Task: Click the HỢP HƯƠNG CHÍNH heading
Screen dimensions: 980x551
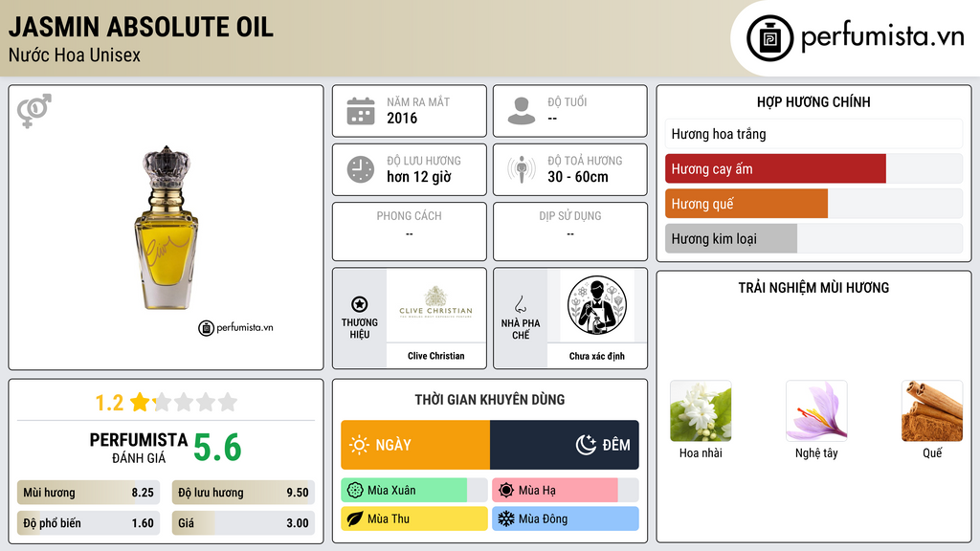Action: pyautogui.click(x=813, y=101)
